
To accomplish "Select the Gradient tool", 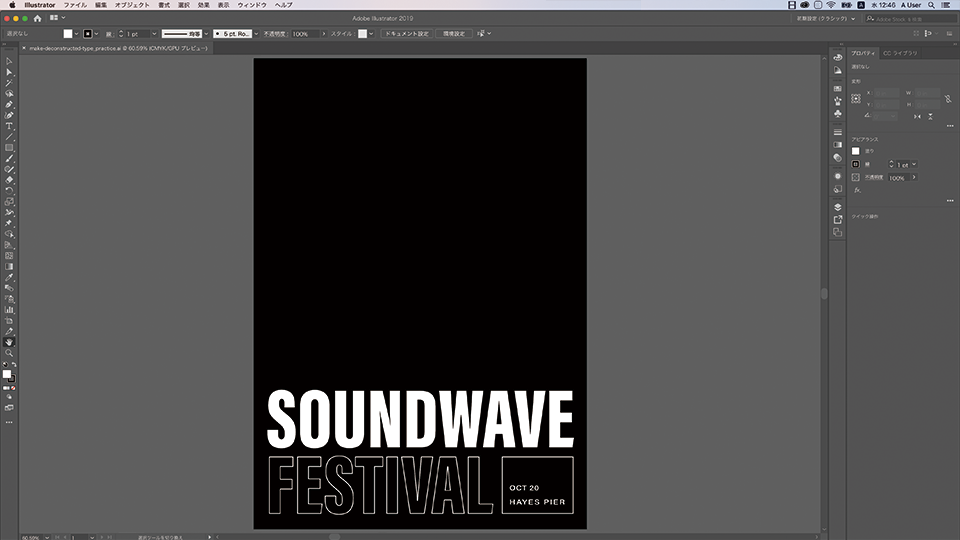I will [9, 266].
